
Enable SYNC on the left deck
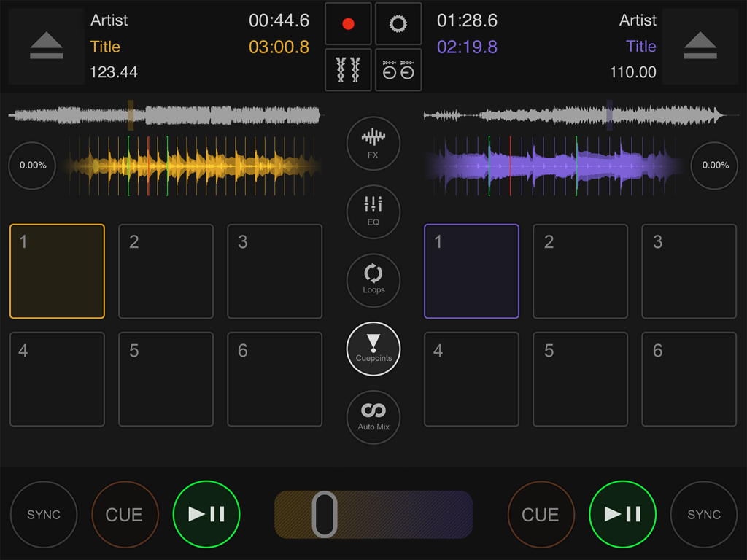tap(44, 514)
